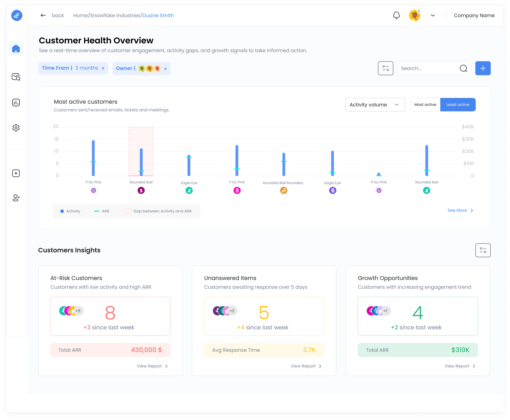The width and height of the screenshot is (510, 420).
Task: Click the add user sidebar icon
Action: (x=16, y=198)
